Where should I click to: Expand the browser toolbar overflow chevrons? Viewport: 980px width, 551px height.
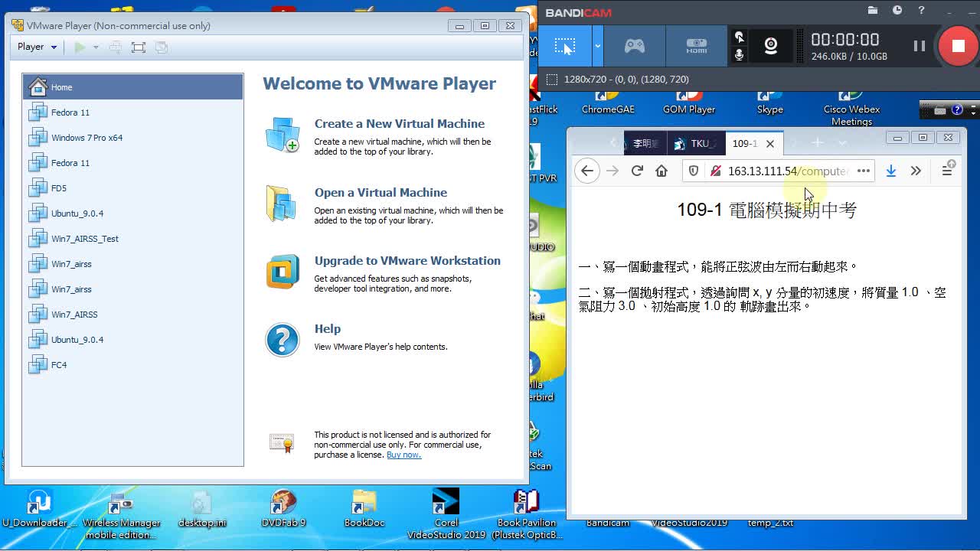tap(916, 171)
